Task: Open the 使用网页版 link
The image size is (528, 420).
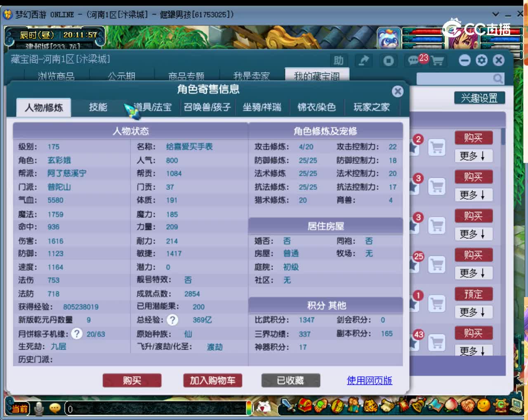Action: tap(369, 380)
